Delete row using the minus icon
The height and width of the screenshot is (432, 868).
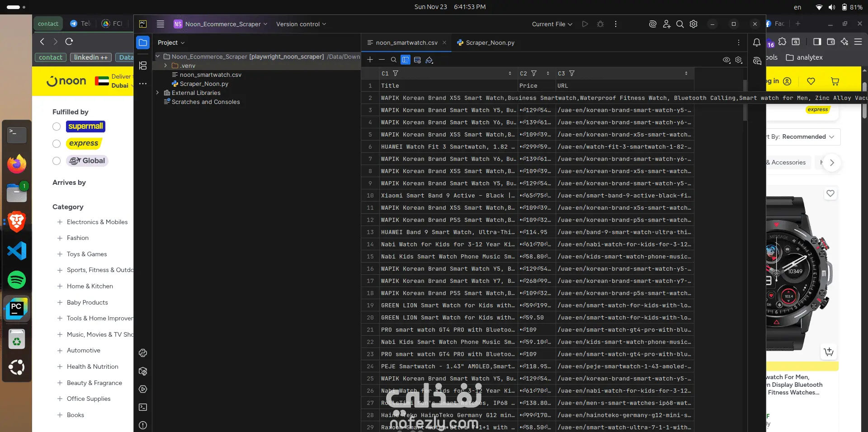pyautogui.click(x=382, y=60)
